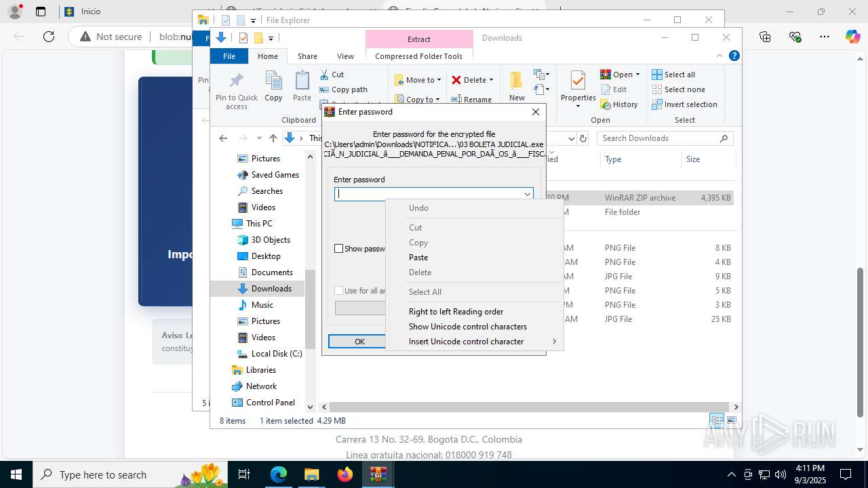
Task: Click WinRAR icon in taskbar
Action: click(378, 474)
